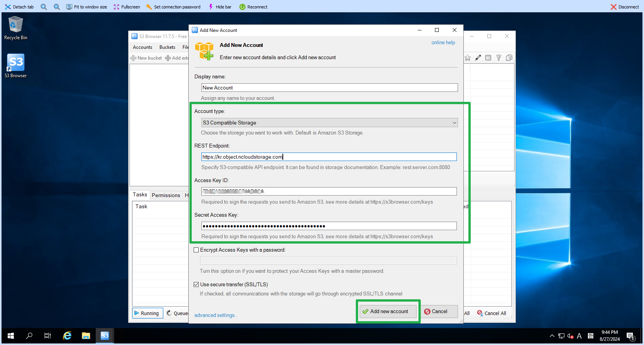This screenshot has height=345, width=644.
Task: Click Cancel in Add New Account dialog
Action: pyautogui.click(x=439, y=311)
